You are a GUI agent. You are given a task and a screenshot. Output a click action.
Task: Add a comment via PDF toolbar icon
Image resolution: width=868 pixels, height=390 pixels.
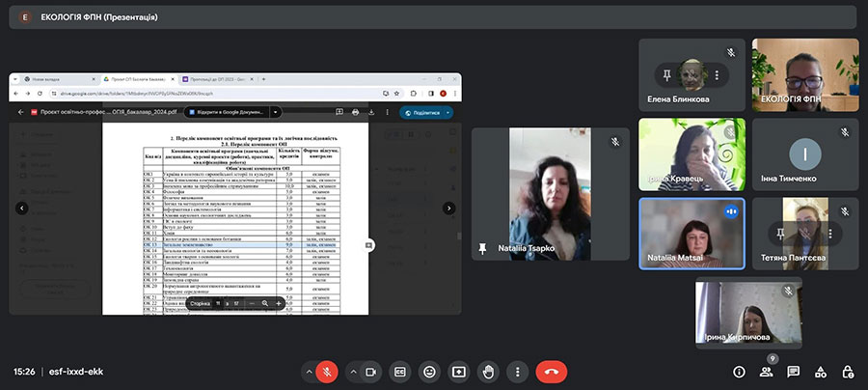339,112
